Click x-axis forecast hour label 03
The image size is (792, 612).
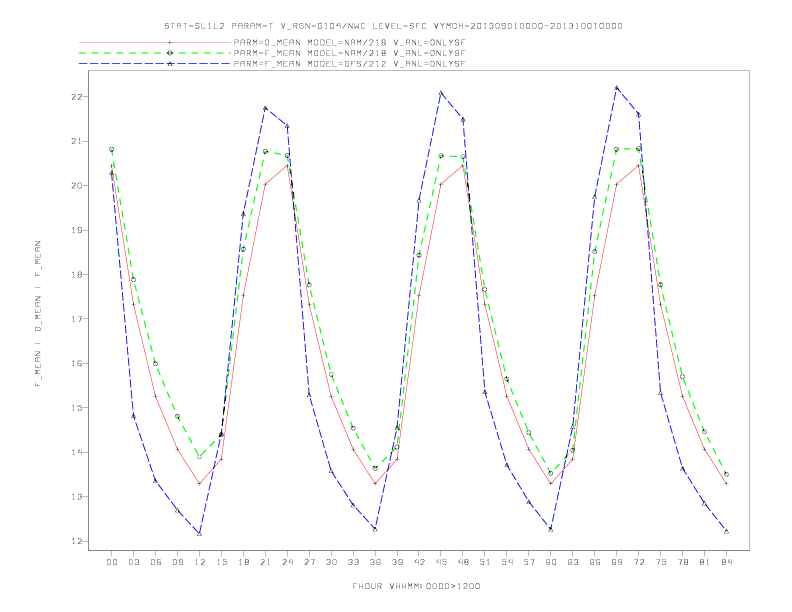pyautogui.click(x=133, y=562)
